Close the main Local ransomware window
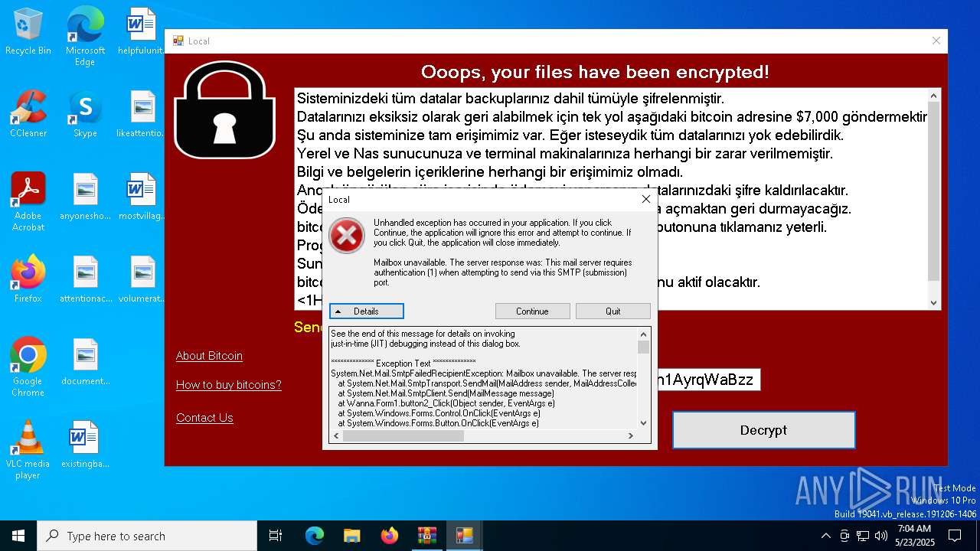This screenshot has width=980, height=551. pos(936,41)
